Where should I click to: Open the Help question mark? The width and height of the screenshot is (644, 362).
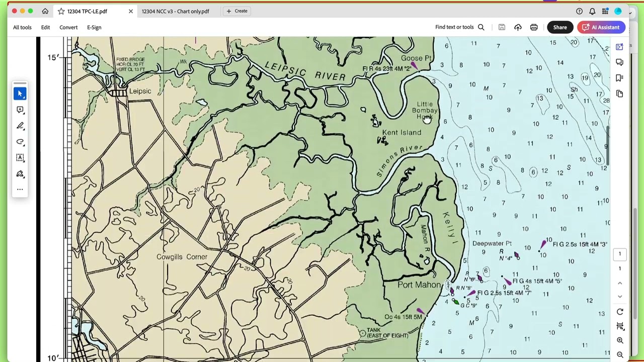(x=580, y=11)
